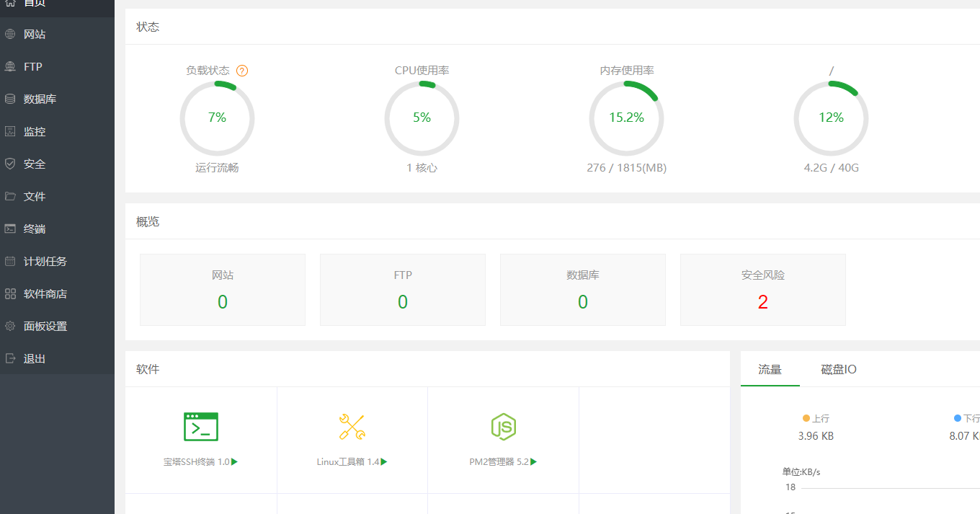Viewport: 980px width, 514px height.
Task: Open the 计划任务 menu item
Action: (x=57, y=261)
